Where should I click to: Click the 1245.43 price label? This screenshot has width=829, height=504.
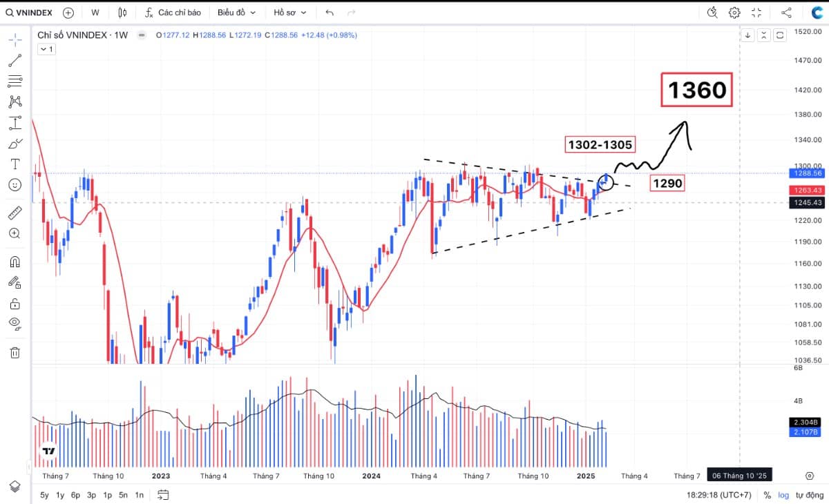806,202
